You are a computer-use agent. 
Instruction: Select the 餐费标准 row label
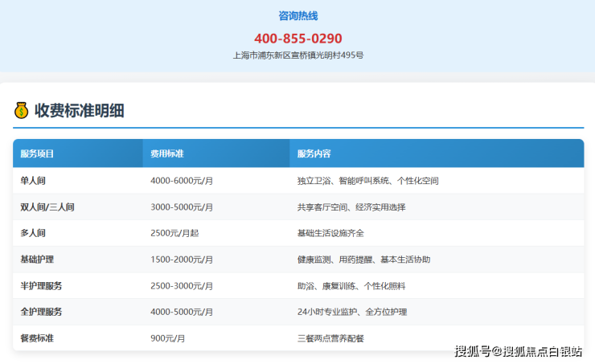click(x=37, y=338)
